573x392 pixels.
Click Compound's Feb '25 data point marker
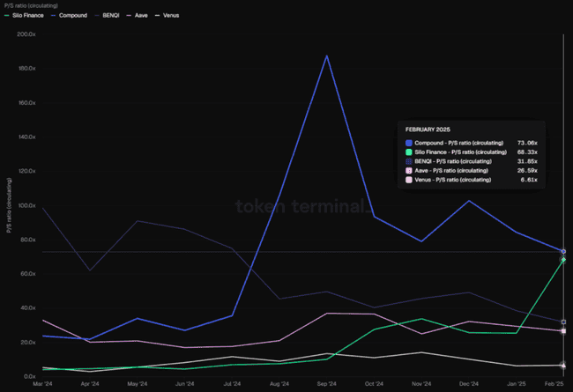click(563, 252)
